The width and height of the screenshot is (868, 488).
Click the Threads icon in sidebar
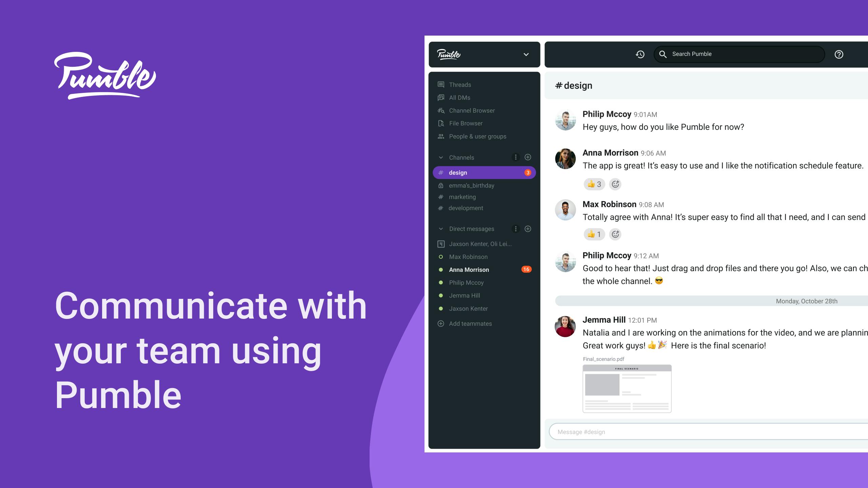pyautogui.click(x=441, y=85)
